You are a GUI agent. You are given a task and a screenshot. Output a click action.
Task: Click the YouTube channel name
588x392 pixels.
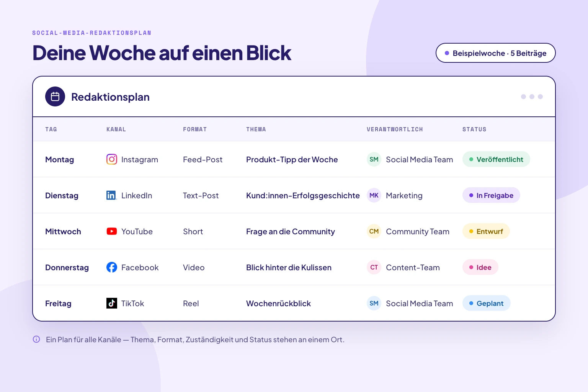click(137, 232)
